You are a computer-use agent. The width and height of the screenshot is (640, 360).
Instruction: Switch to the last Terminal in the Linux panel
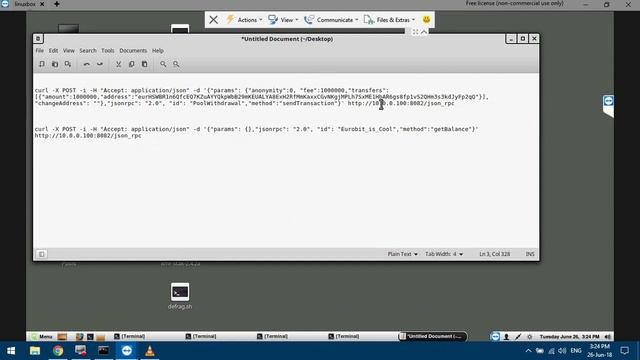point(344,336)
